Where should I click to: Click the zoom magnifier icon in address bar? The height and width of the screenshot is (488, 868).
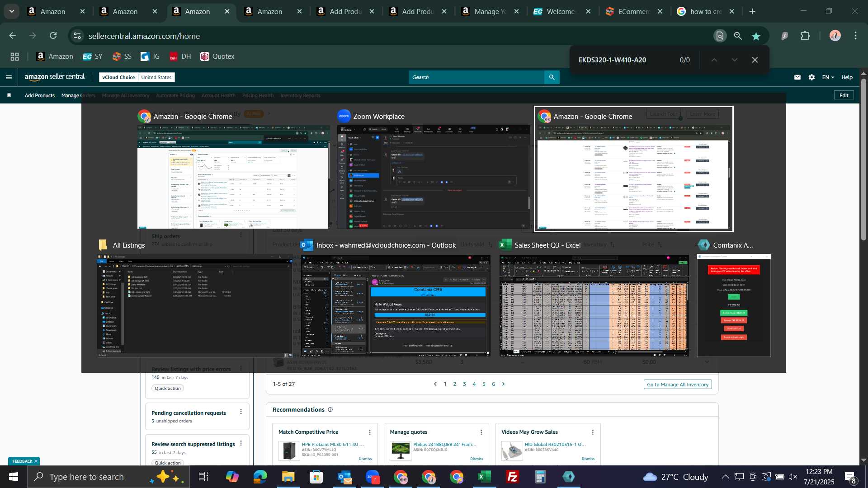(738, 36)
